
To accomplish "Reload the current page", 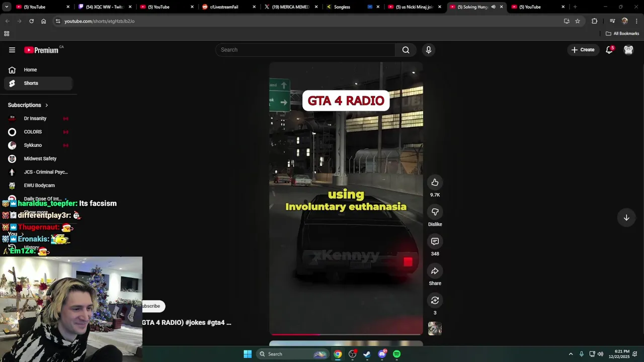I will [31, 21].
